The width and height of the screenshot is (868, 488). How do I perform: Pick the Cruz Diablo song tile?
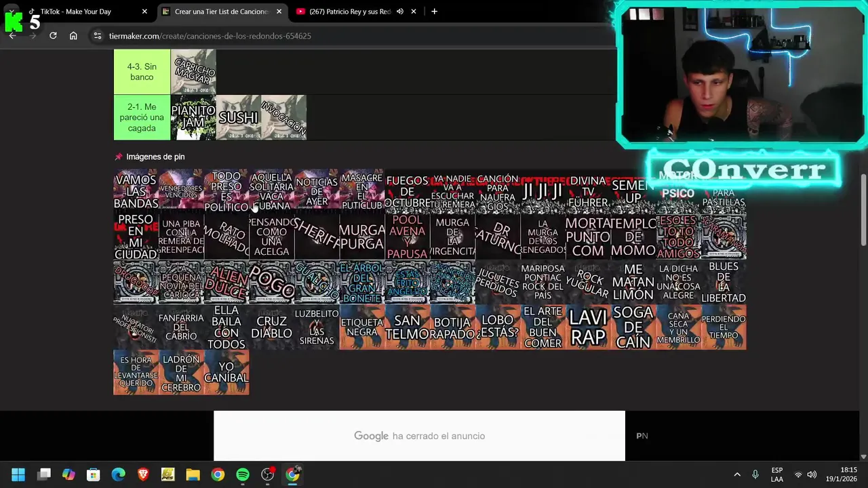tap(271, 327)
